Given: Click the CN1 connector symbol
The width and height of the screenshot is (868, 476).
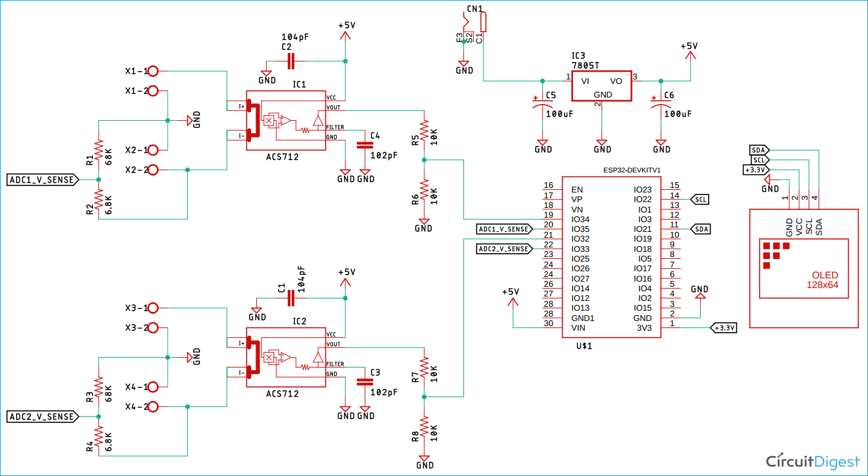Looking at the screenshot, I should tap(484, 23).
